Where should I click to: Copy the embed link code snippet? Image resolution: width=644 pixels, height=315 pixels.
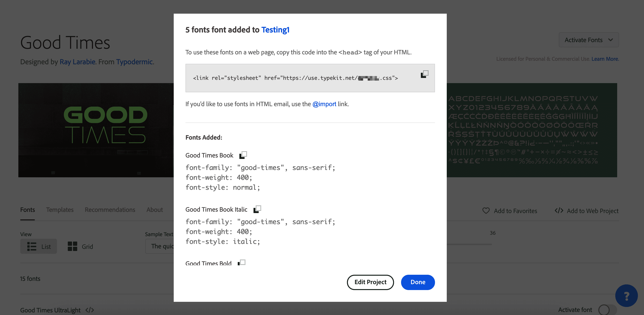(x=424, y=74)
